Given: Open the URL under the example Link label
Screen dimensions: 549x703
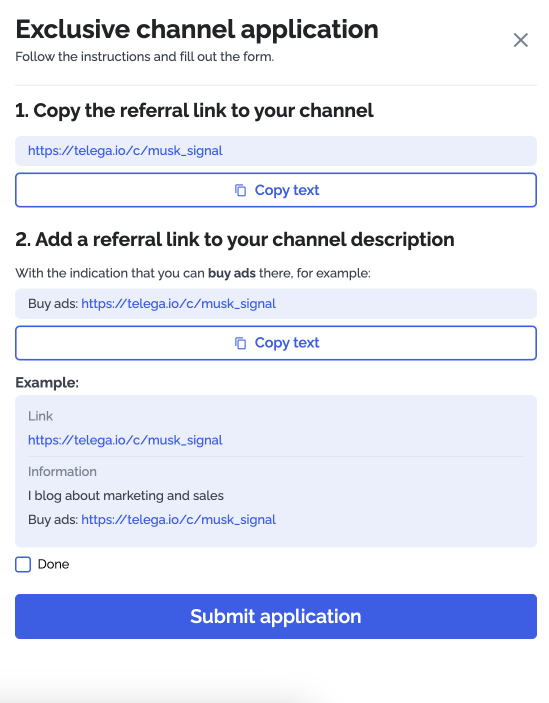Looking at the screenshot, I should pos(125,440).
